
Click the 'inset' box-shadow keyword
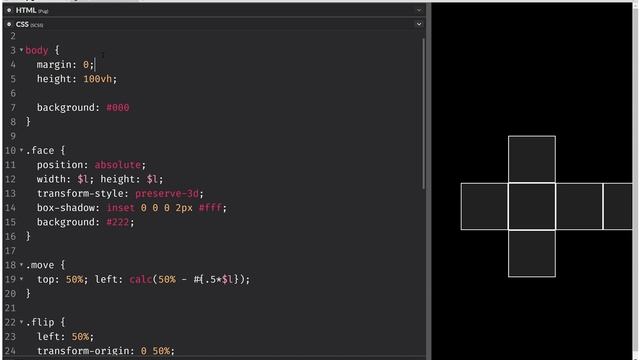point(120,207)
